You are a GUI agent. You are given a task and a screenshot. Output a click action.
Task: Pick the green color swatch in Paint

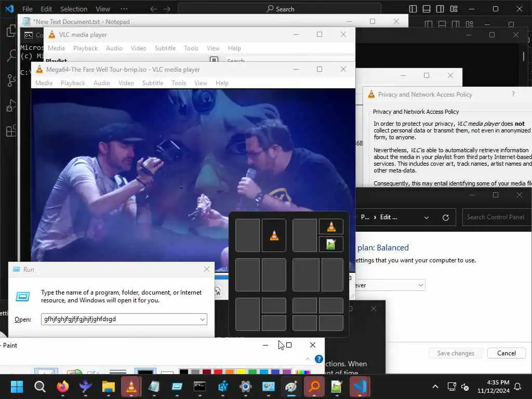pyautogui.click(x=252, y=372)
